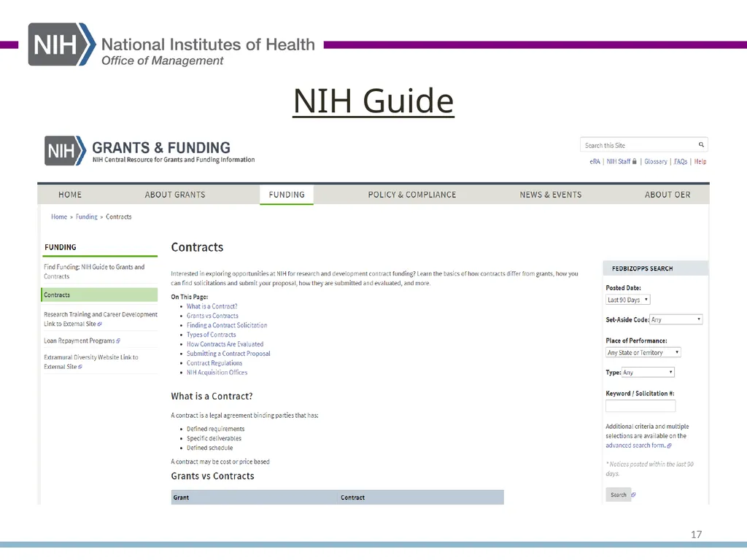Open the FAQs link

click(x=681, y=161)
